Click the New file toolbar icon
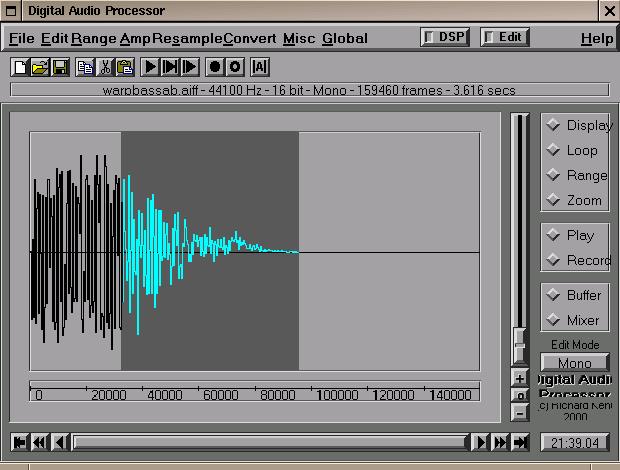Image resolution: width=620 pixels, height=470 pixels. (x=20, y=67)
